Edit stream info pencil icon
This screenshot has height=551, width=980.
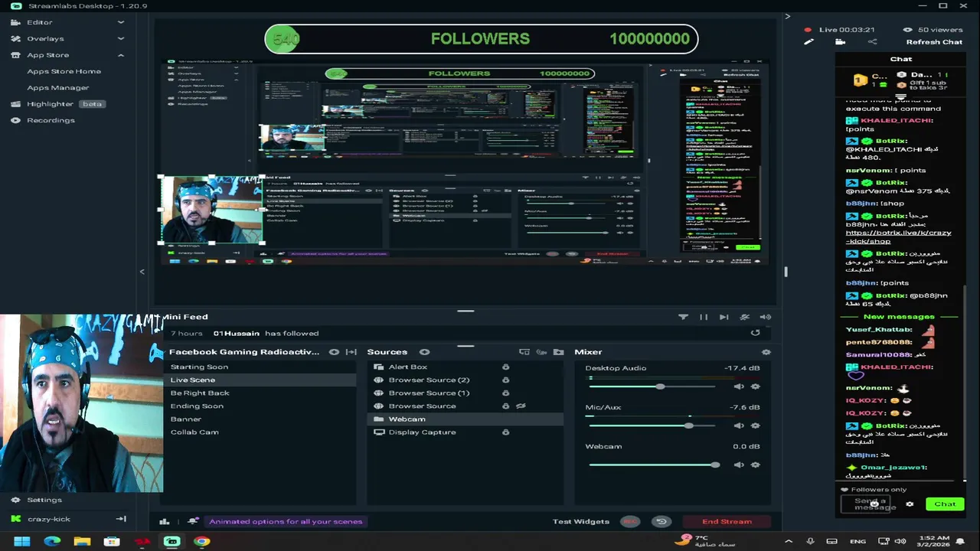pyautogui.click(x=808, y=42)
